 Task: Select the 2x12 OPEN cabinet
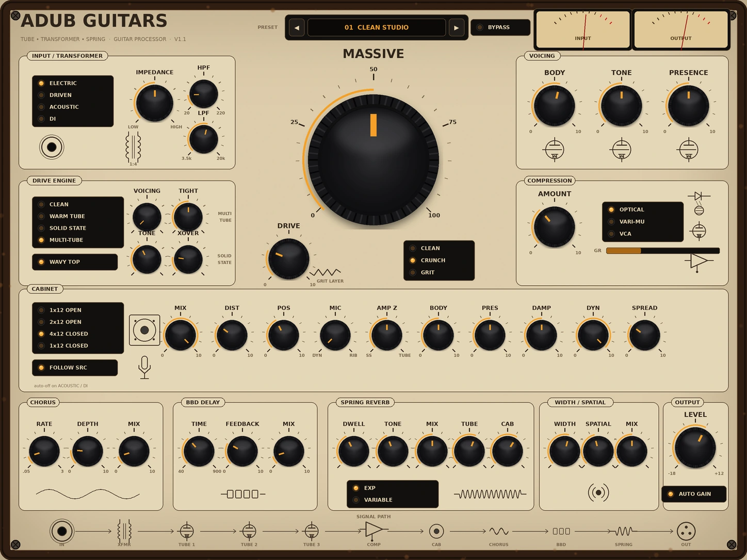pos(78,322)
